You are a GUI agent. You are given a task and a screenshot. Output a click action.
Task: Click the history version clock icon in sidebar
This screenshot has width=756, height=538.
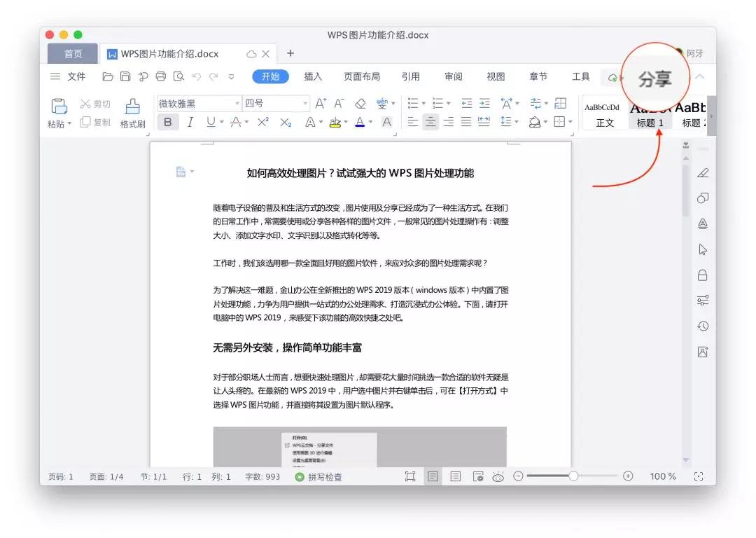[703, 326]
